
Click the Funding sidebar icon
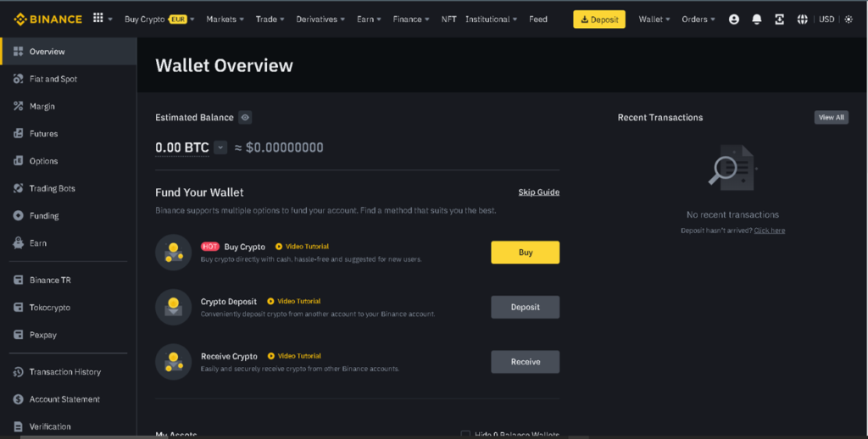pyautogui.click(x=19, y=216)
